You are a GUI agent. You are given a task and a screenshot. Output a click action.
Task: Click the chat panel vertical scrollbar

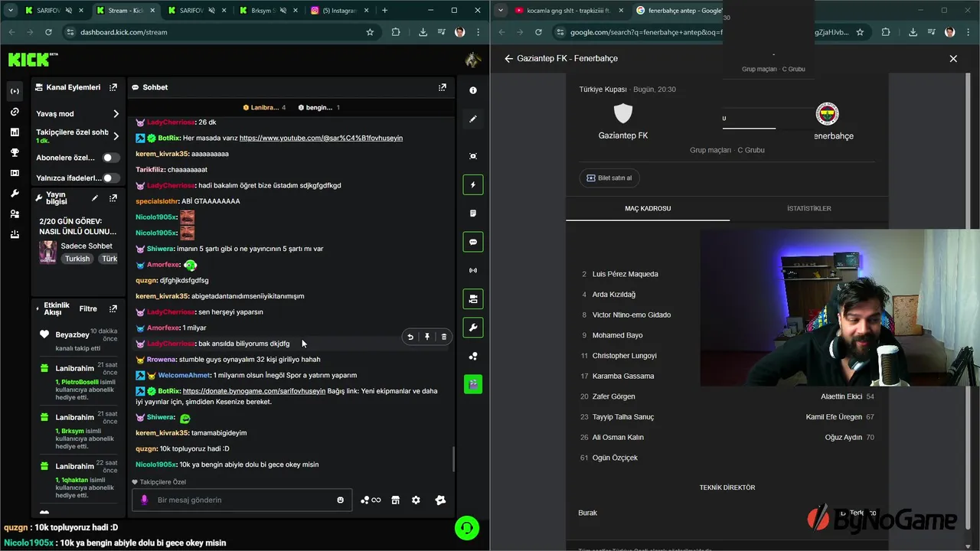pos(455,459)
